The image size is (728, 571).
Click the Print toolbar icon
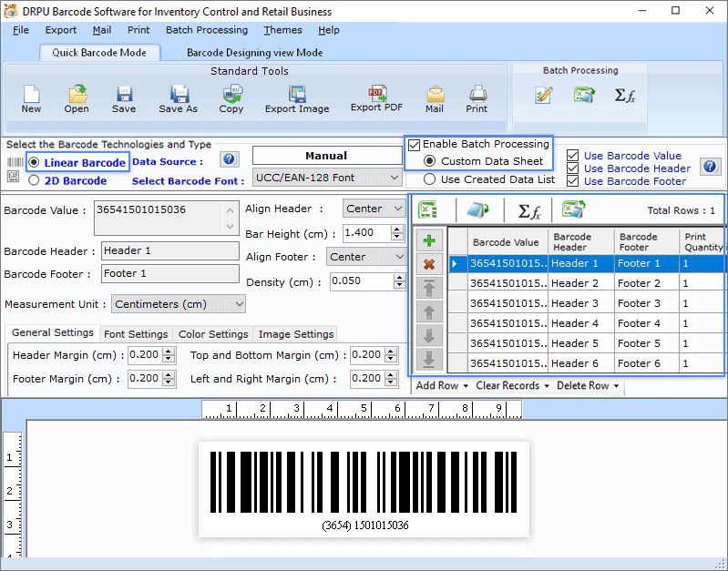pyautogui.click(x=477, y=98)
